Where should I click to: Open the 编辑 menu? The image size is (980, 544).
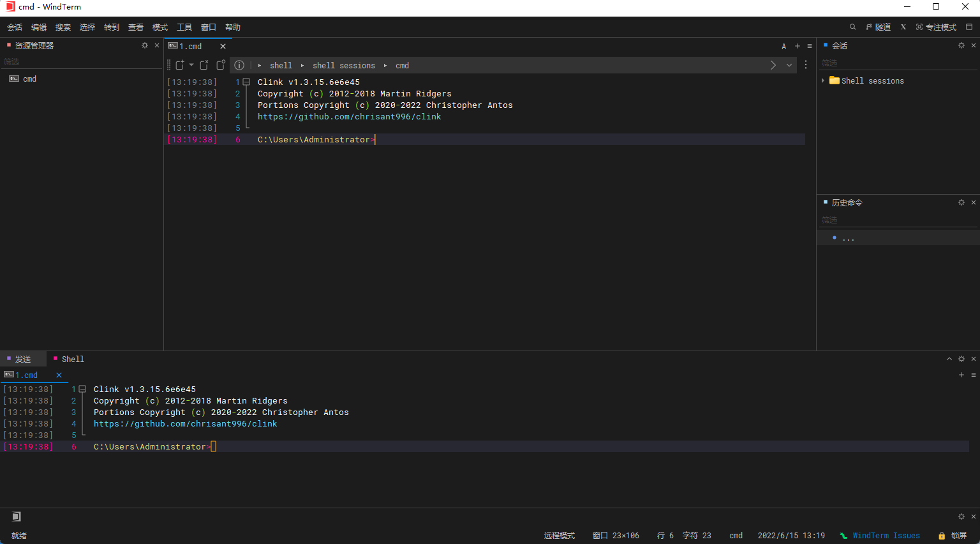click(39, 27)
